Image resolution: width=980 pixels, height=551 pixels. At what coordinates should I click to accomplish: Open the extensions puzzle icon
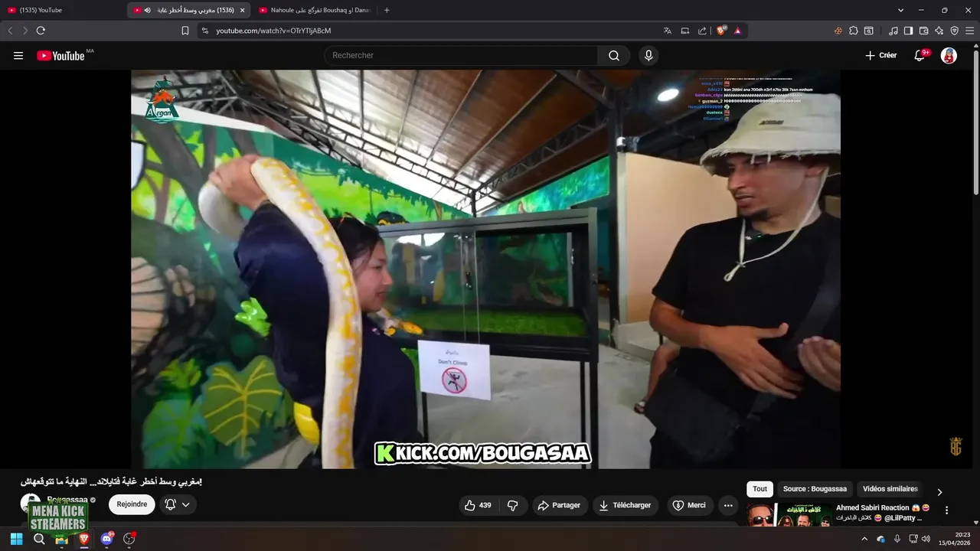coord(854,31)
